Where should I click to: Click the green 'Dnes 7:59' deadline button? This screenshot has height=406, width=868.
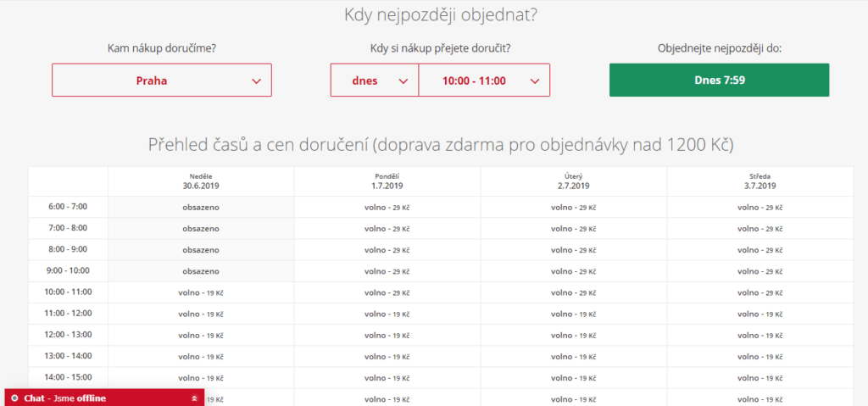tap(719, 81)
